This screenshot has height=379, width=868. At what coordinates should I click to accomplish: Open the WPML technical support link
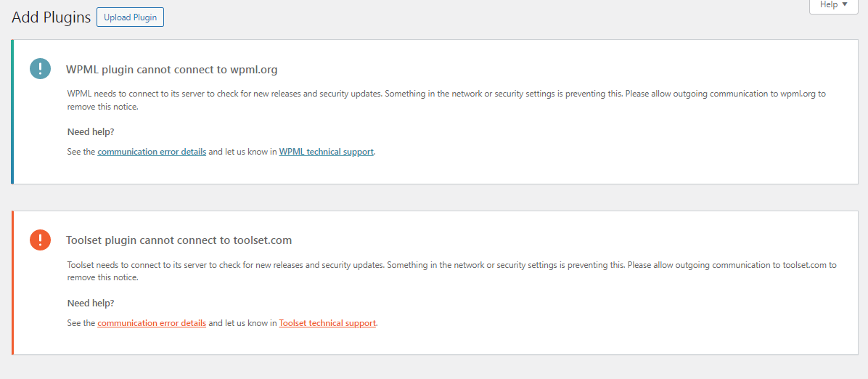tap(327, 151)
